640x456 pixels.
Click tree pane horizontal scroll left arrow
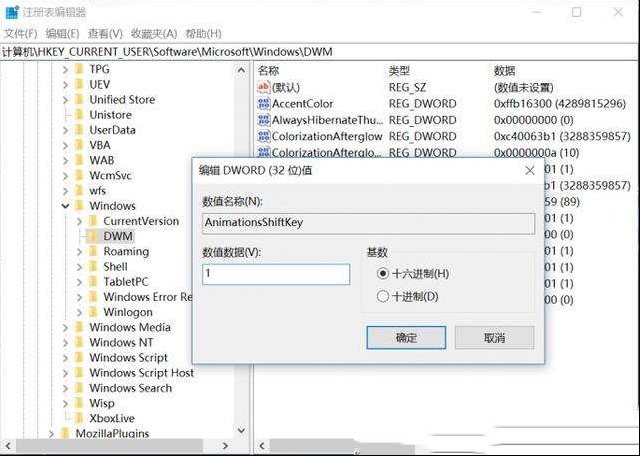(x=8, y=445)
